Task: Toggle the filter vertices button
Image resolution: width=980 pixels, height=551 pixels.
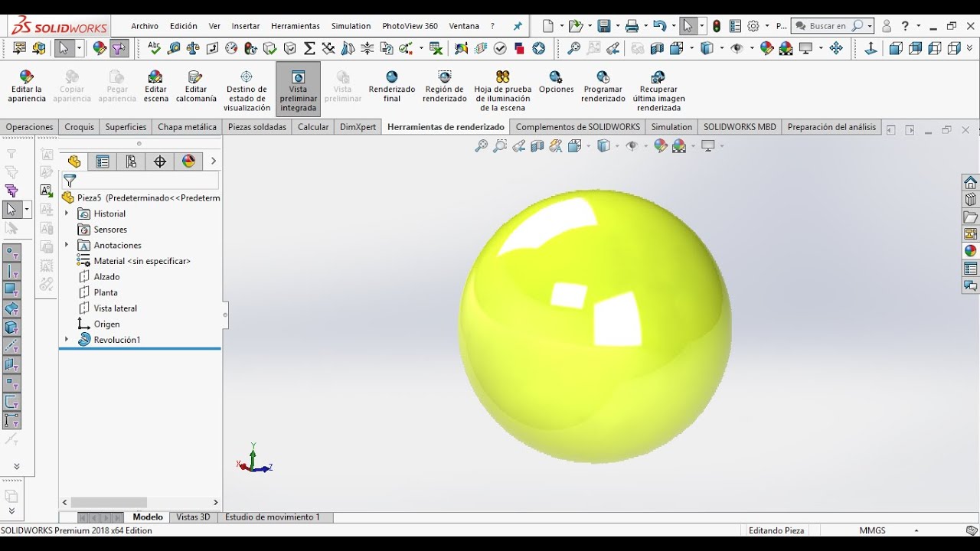Action: click(12, 253)
